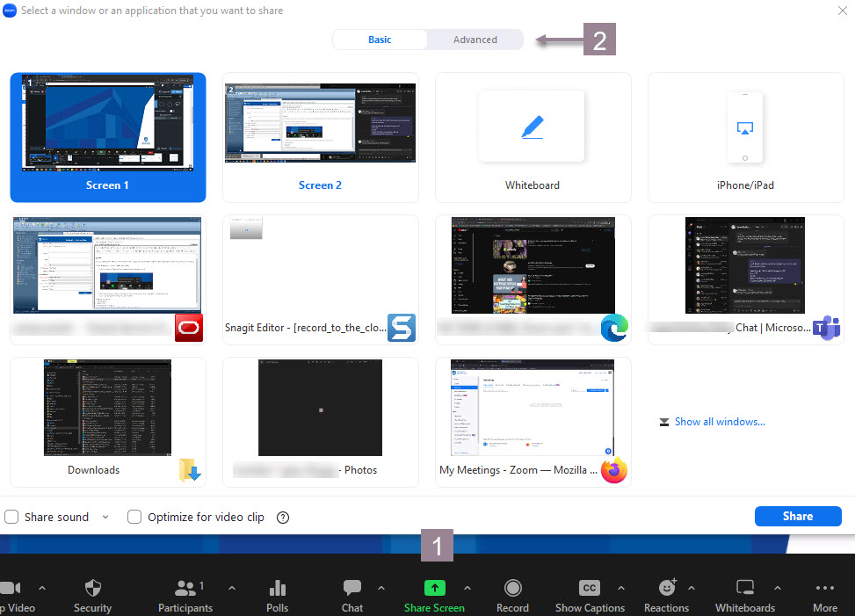Click the blue Share button
The image size is (855, 616).
(x=797, y=516)
